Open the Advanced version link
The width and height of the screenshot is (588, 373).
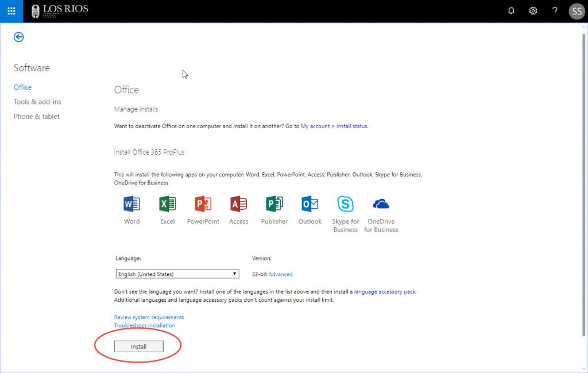tap(280, 274)
